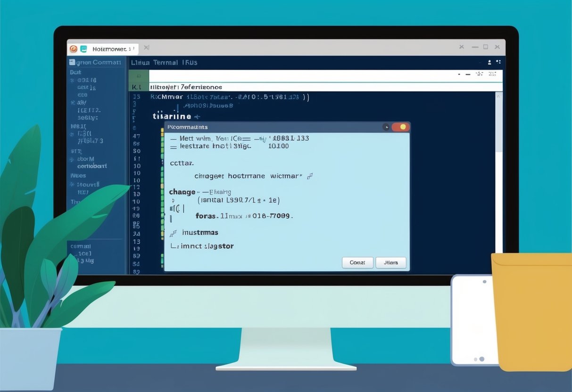Toggle the red status light on the dialog
Viewport: 572px width, 392px height.
[402, 127]
